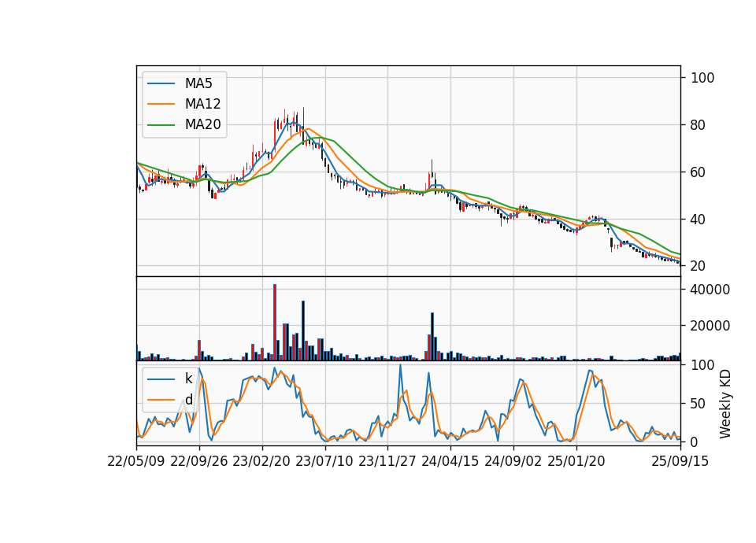
Task: Click the 25/01/20 date axis label
Action: pyautogui.click(x=576, y=461)
